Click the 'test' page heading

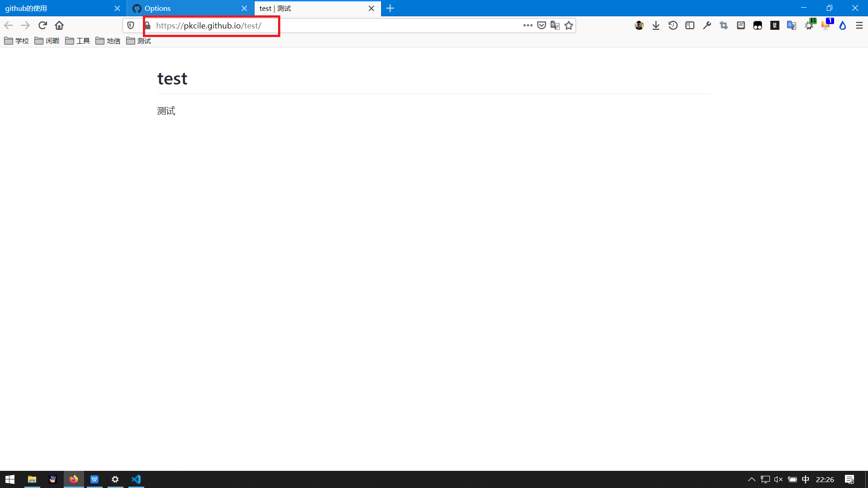[172, 79]
